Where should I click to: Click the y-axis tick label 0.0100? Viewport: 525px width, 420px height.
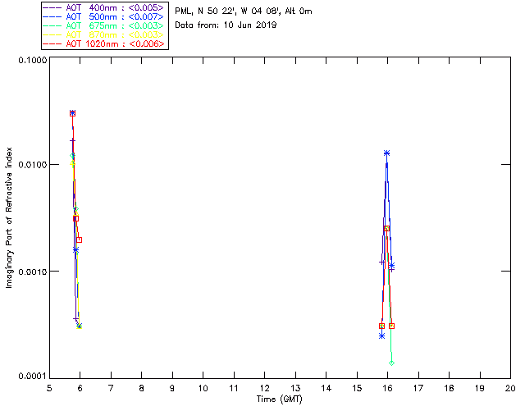(32, 165)
